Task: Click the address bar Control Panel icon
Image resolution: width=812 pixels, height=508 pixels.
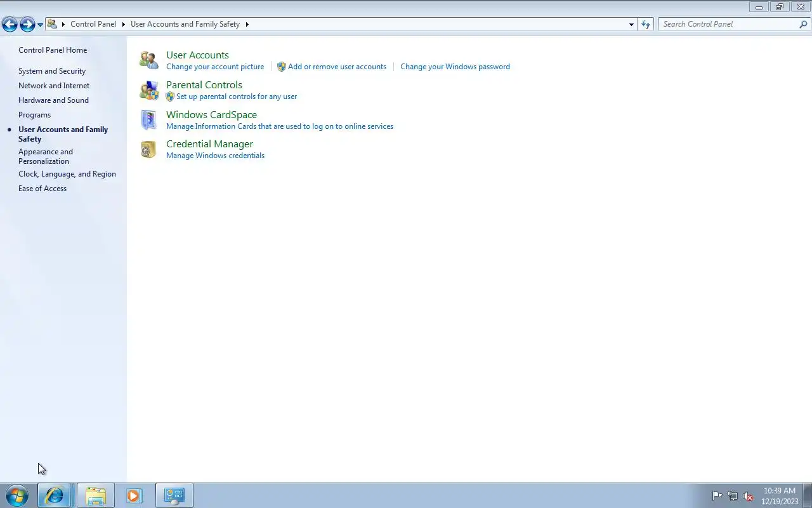Action: (x=52, y=24)
